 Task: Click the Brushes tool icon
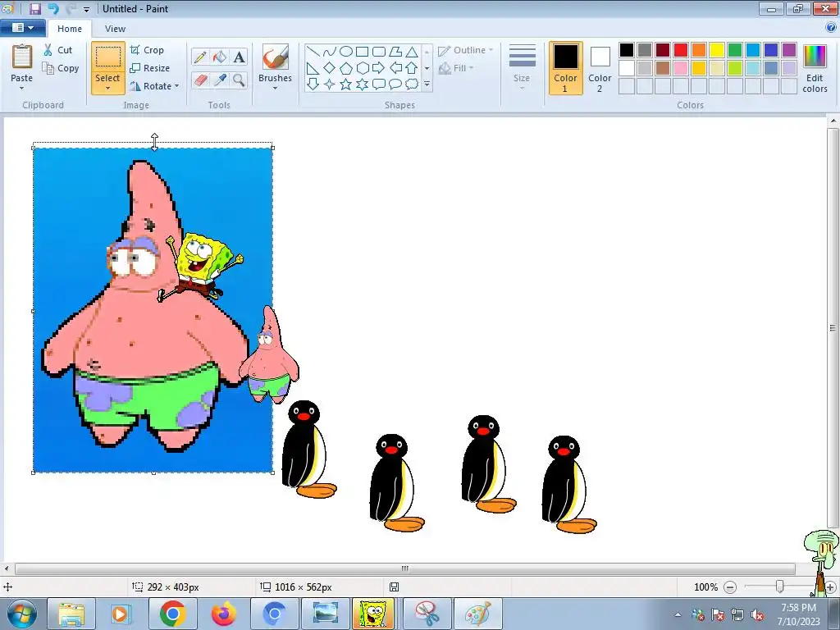[276, 57]
